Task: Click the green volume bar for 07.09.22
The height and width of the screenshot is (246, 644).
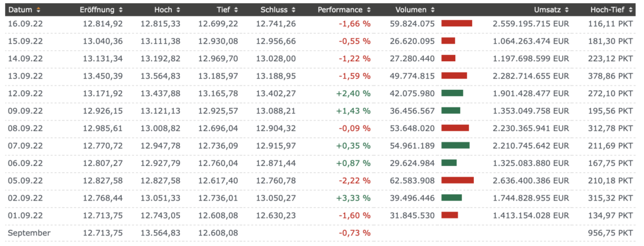Action: point(455,145)
